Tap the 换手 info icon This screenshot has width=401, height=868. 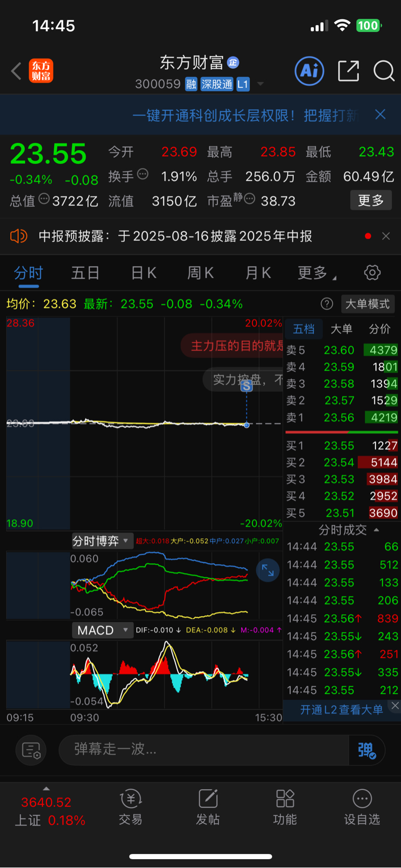143,174
